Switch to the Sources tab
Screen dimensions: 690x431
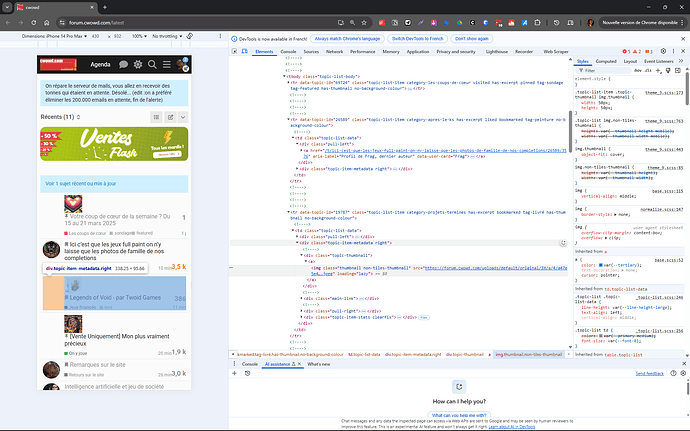(311, 52)
